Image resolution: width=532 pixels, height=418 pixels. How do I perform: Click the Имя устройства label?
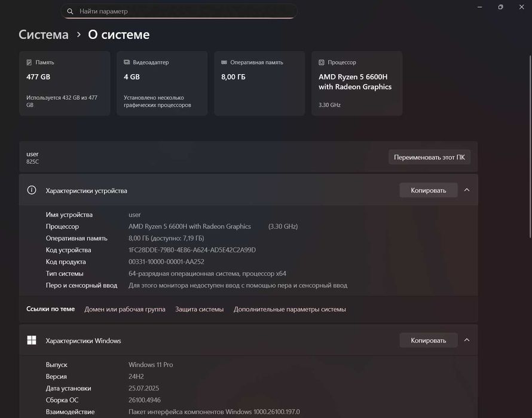coord(69,215)
